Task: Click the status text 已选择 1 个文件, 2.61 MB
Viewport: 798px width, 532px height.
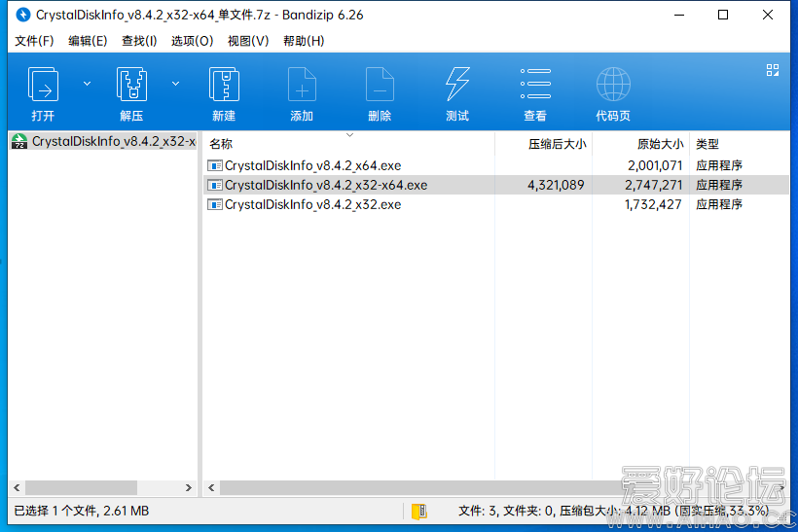Action: (82, 511)
